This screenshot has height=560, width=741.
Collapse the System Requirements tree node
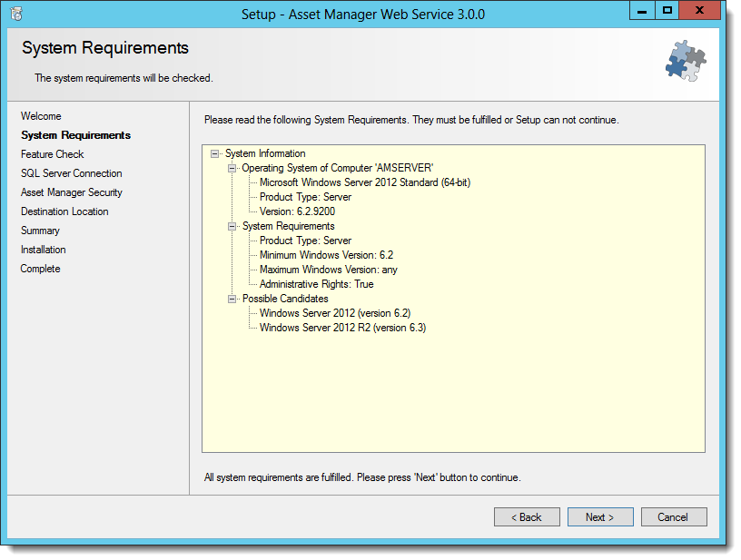point(232,226)
